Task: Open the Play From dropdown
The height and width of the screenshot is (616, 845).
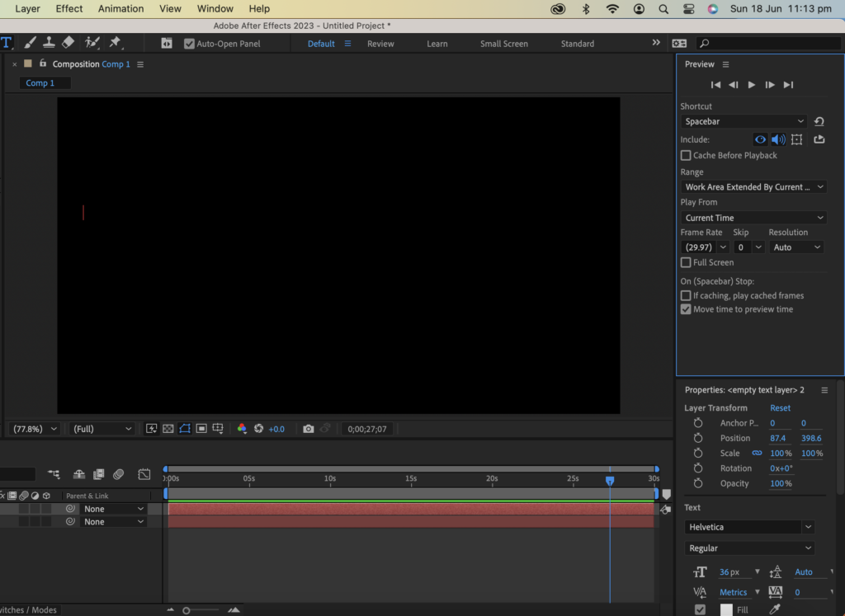Action: 753,218
